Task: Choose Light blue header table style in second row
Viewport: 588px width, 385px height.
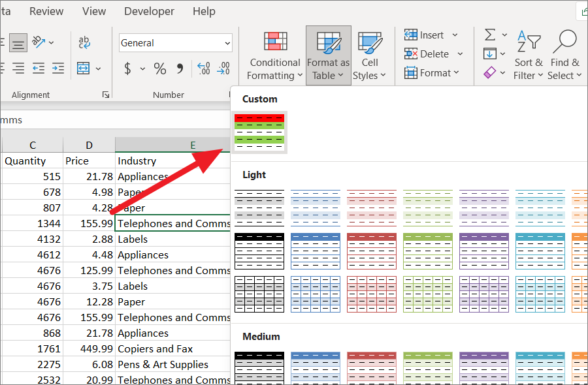Action: click(x=316, y=251)
